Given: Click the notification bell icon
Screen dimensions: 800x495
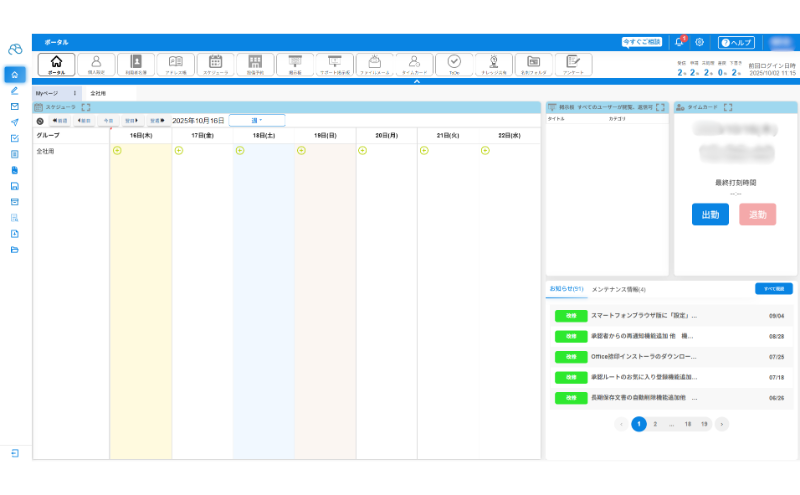Looking at the screenshot, I should 680,42.
